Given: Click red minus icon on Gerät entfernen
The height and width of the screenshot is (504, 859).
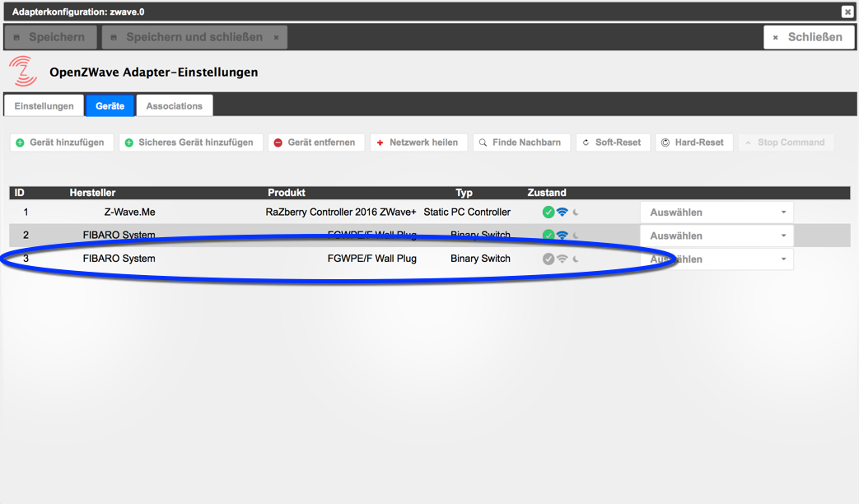Looking at the screenshot, I should pos(278,142).
